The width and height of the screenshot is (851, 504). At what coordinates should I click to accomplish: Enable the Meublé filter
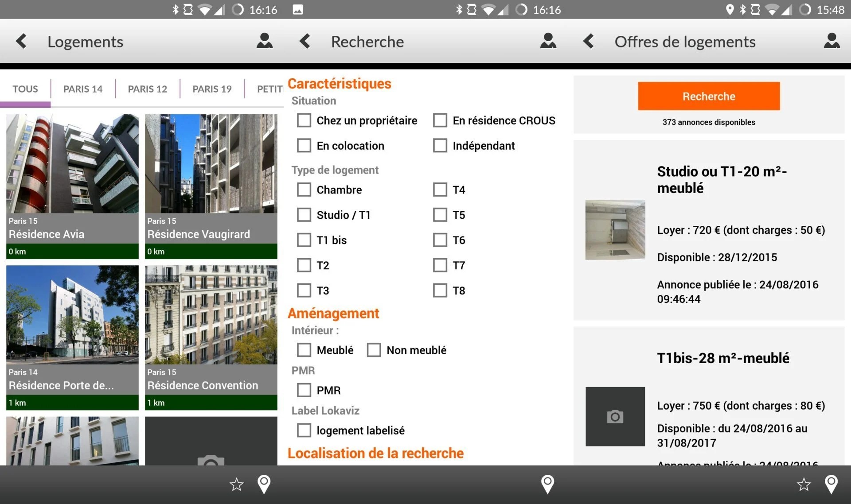(x=304, y=350)
